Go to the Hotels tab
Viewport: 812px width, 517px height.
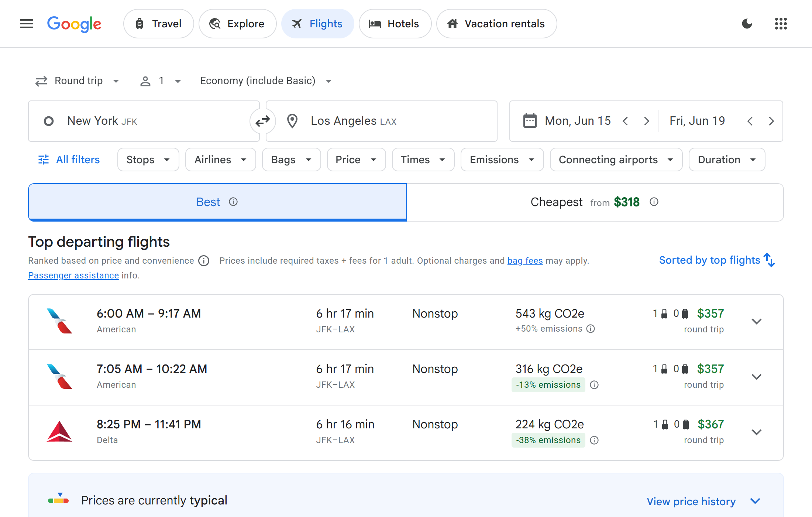click(x=395, y=24)
